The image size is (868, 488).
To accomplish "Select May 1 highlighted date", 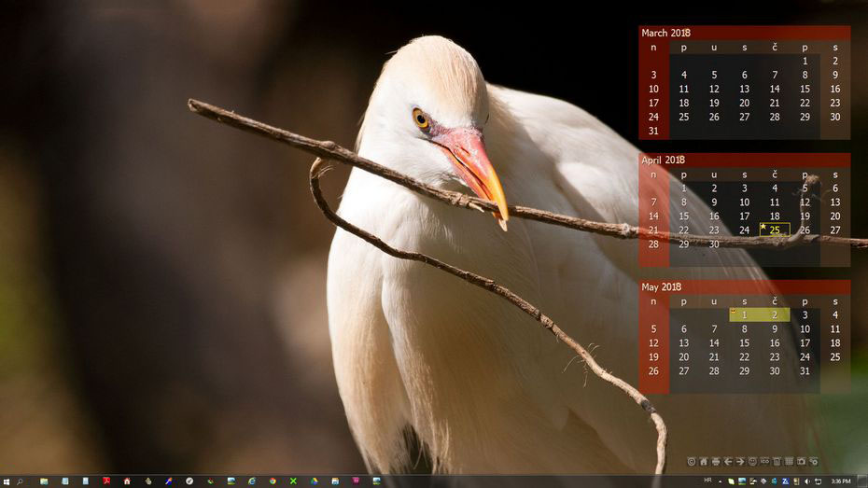I will [744, 315].
